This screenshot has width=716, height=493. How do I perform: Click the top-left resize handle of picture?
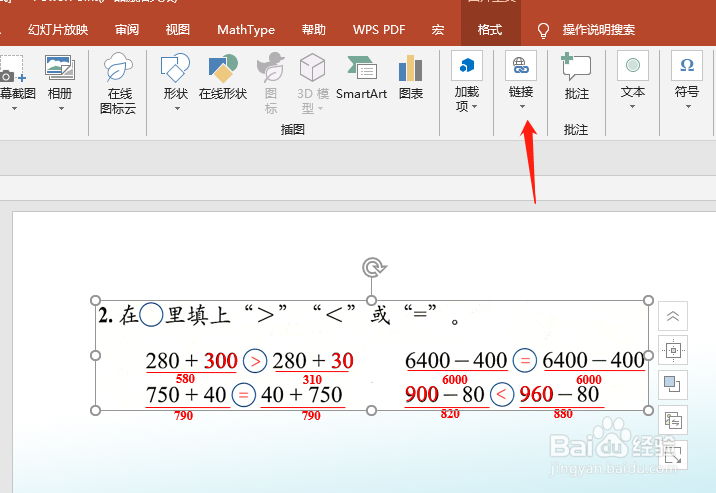(x=95, y=300)
